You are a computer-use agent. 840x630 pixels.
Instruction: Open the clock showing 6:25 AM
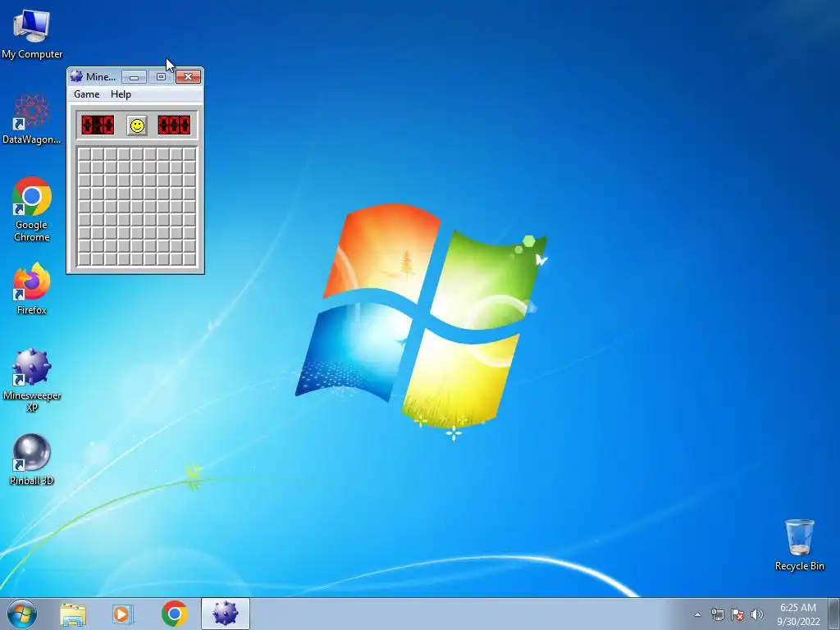pos(798,614)
